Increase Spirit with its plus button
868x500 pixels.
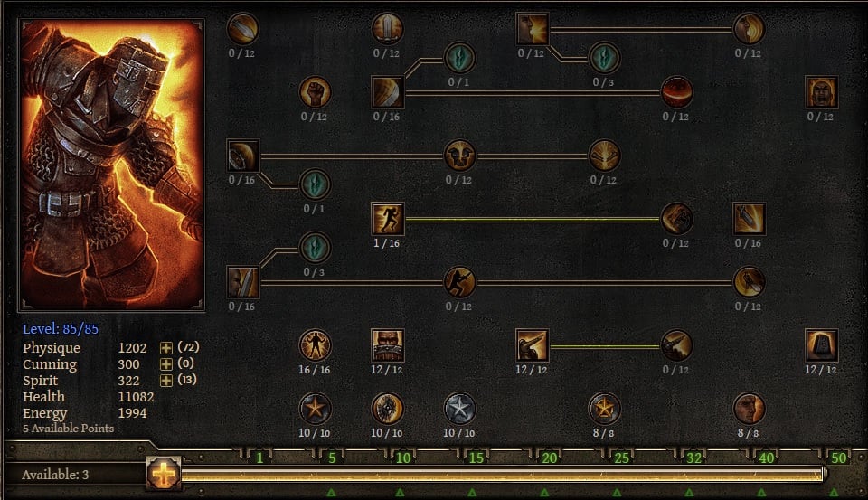(165, 381)
